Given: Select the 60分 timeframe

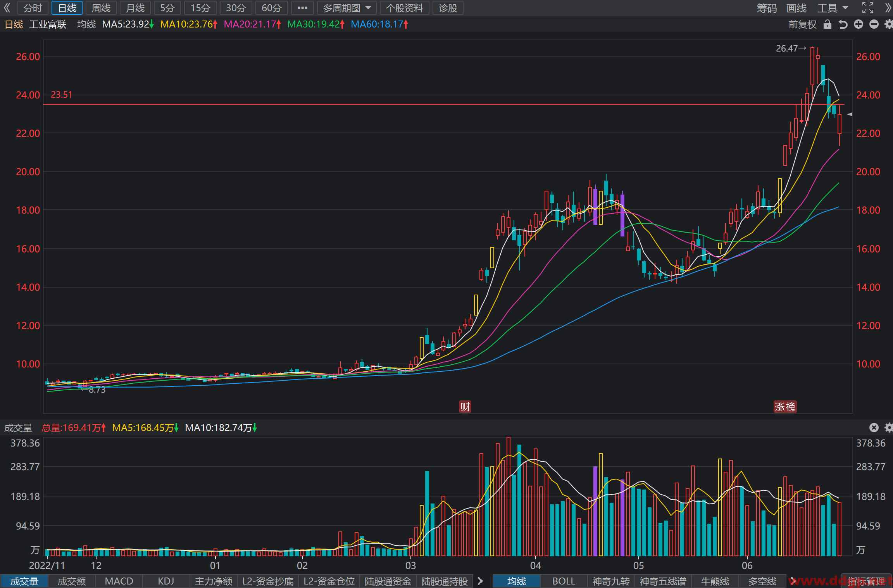Looking at the screenshot, I should coord(271,8).
